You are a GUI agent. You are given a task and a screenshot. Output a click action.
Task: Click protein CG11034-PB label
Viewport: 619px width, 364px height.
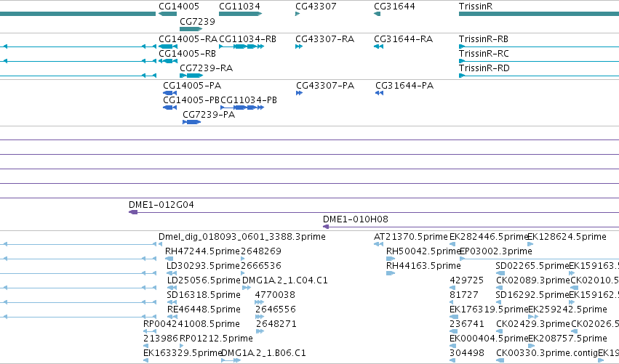pyautogui.click(x=249, y=100)
